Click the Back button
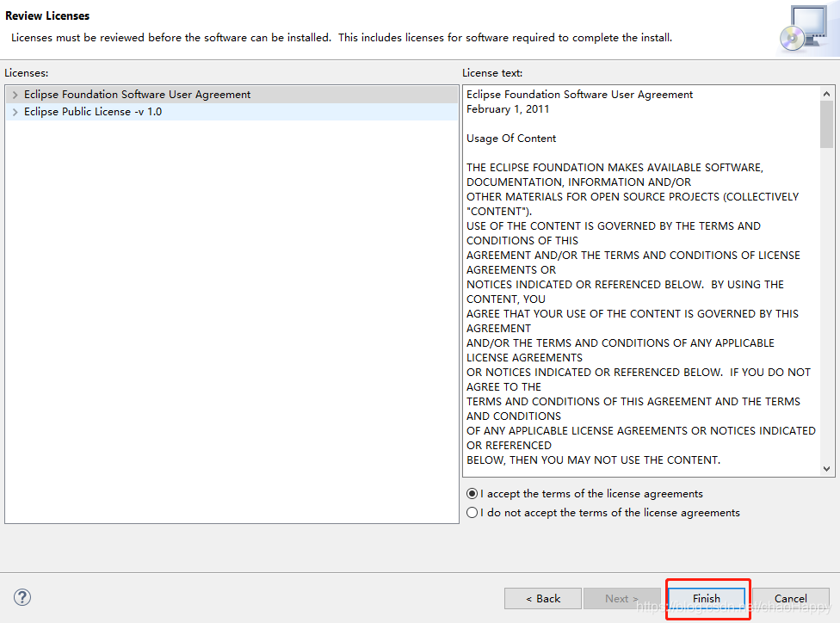This screenshot has height=623, width=840. [543, 598]
